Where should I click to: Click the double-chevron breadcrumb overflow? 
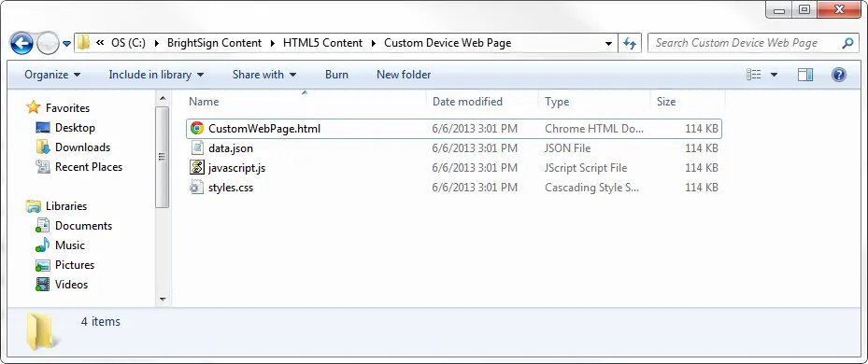point(100,43)
